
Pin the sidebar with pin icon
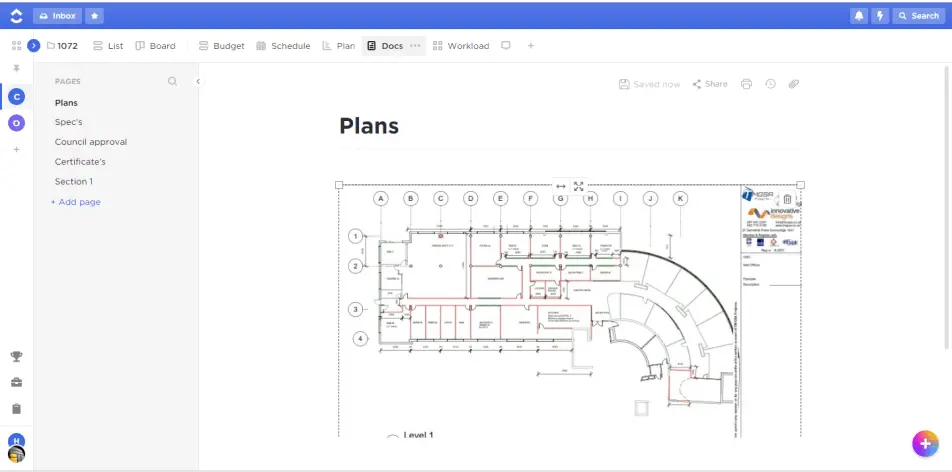coord(16,68)
